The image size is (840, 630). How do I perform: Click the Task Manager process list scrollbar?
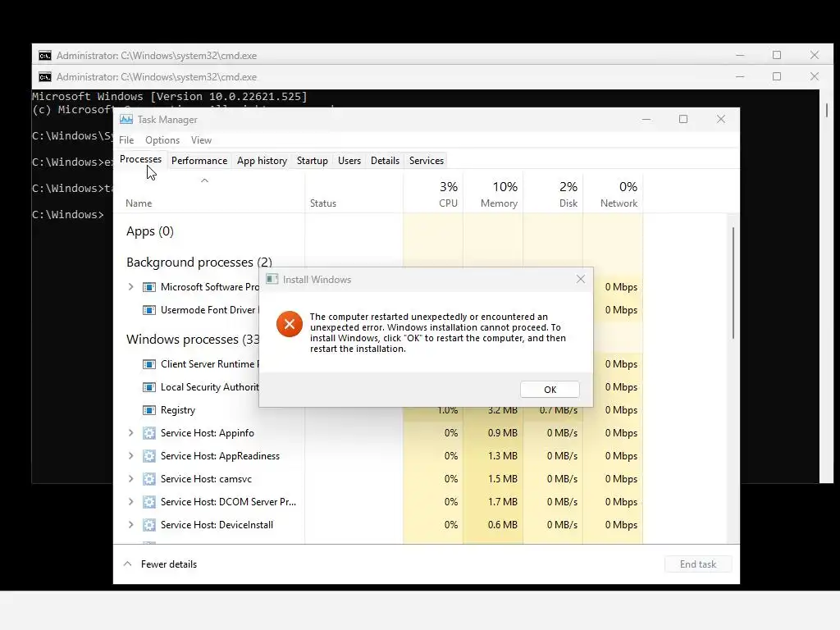click(x=733, y=283)
